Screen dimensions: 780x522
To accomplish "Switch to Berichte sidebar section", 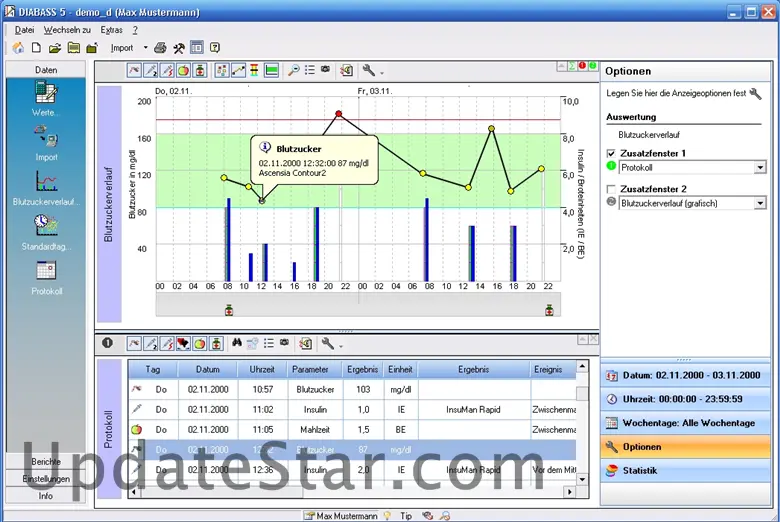I will coord(46,461).
